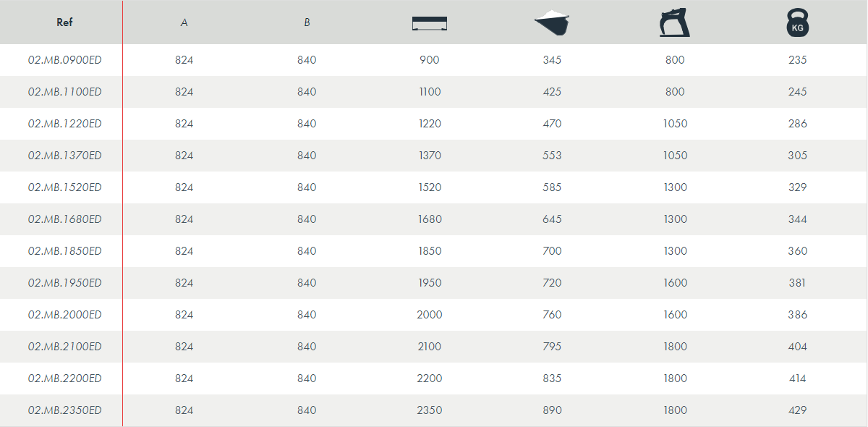This screenshot has width=868, height=427.
Task: Select reference 02.MB.1680ED
Action: pyautogui.click(x=64, y=219)
